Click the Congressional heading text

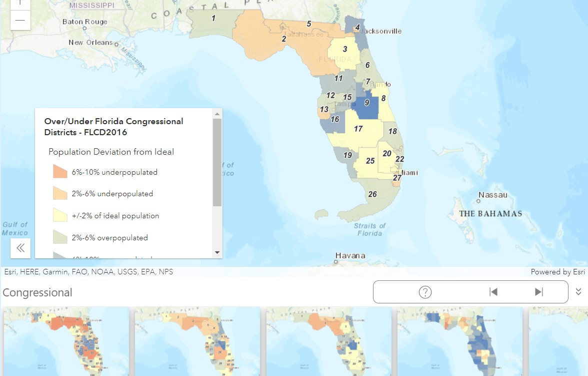(37, 292)
